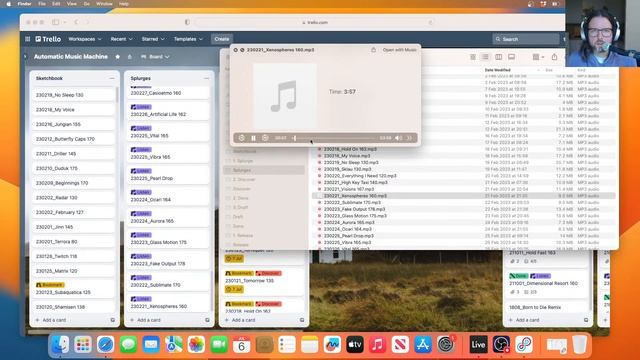Screen dimensions: 640x360
Task: Select 230221_High Key Taxi 140.mp3 file
Action: pyautogui.click(x=356, y=182)
